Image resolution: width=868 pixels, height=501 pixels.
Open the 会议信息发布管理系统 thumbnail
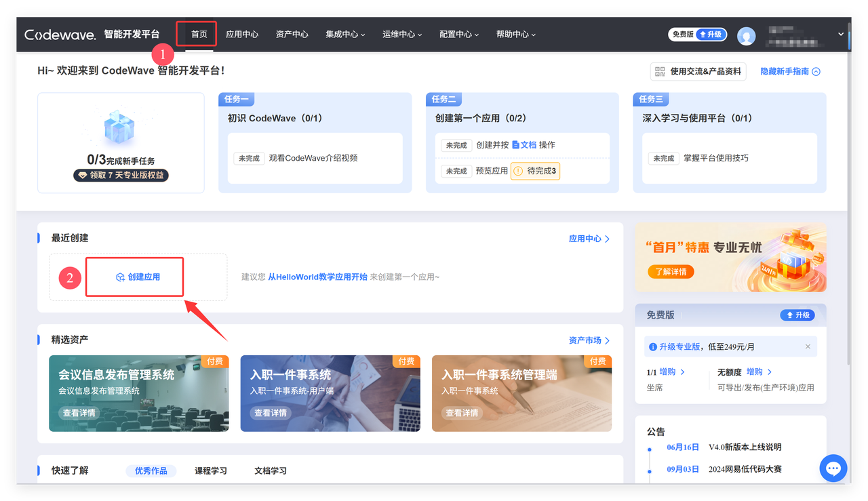(x=139, y=393)
